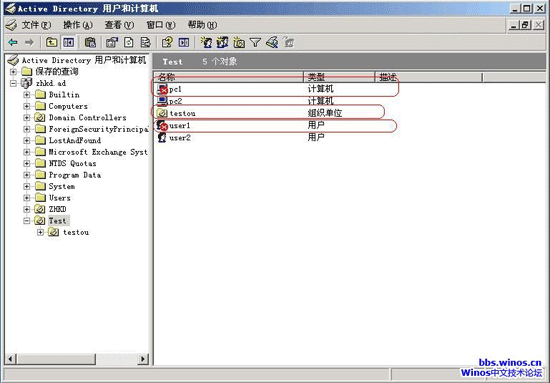Click the user icon beside user2
Screen dimensions: 550x383
[x=162, y=137]
